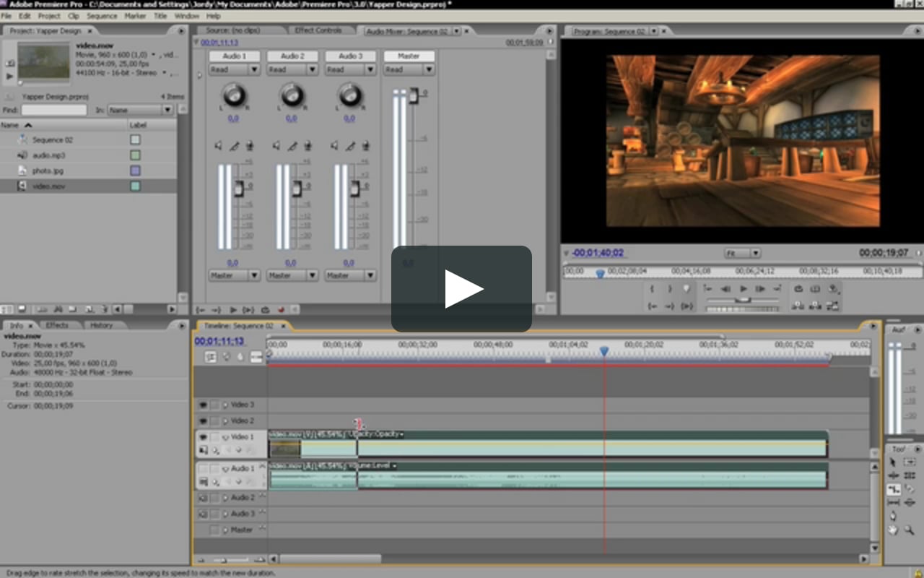Open Audio 2 automation mode Read dropdown

(x=292, y=69)
